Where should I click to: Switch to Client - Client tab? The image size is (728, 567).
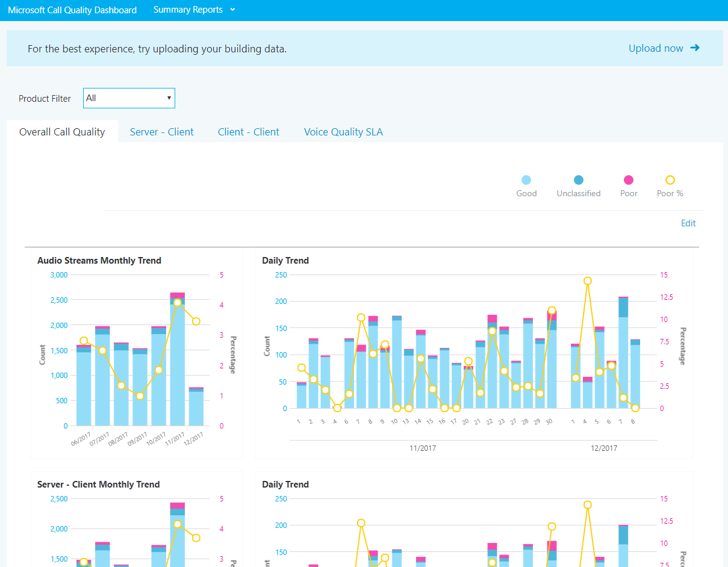(249, 132)
